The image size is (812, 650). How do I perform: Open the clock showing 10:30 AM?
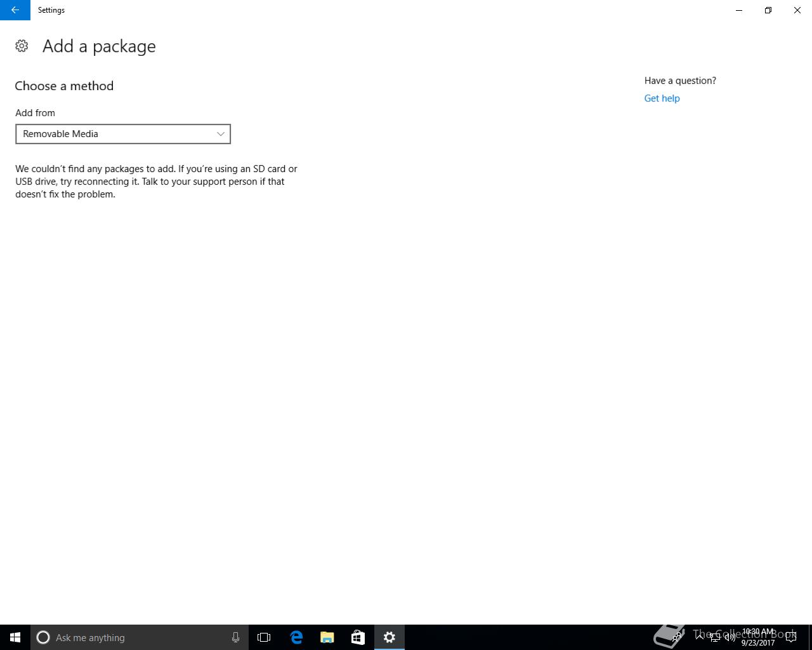(x=758, y=637)
